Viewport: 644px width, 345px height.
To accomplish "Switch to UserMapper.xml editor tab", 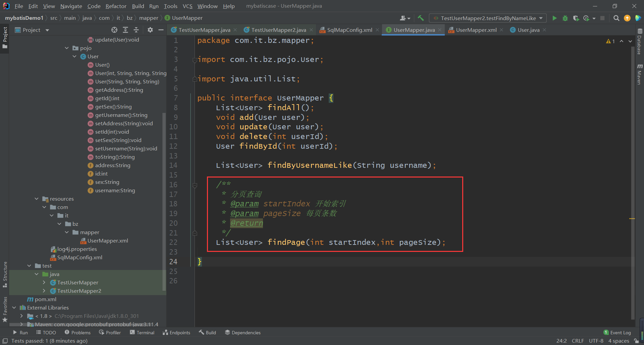I will [476, 30].
